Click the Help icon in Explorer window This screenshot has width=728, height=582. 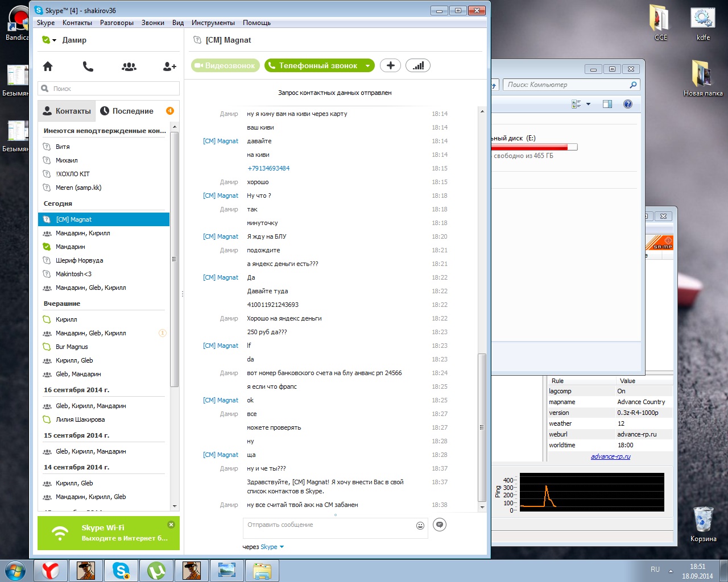(x=628, y=104)
